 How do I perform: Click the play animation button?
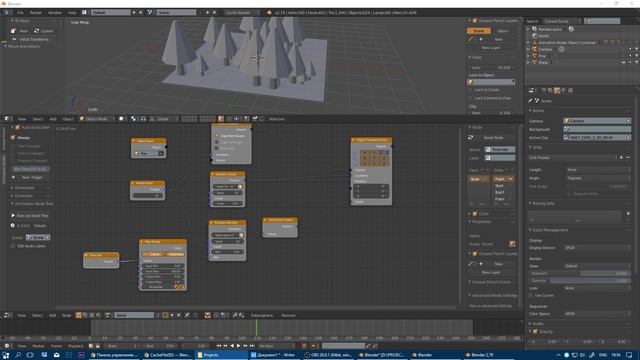point(238,346)
